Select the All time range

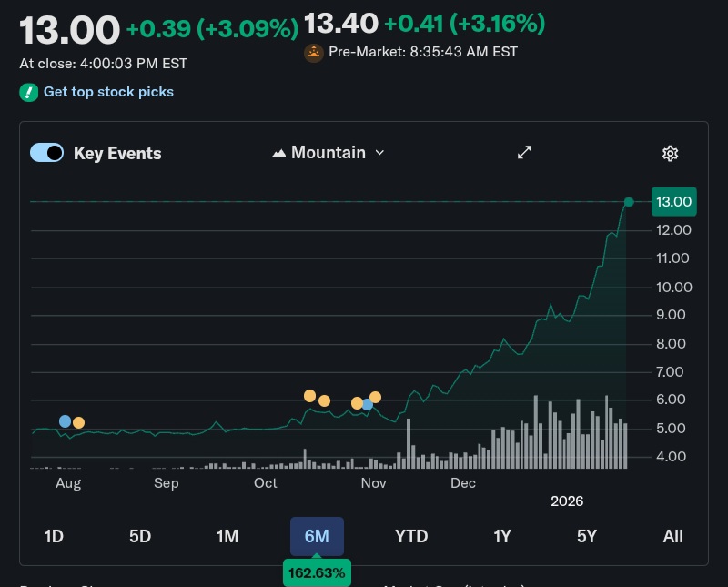tap(672, 536)
